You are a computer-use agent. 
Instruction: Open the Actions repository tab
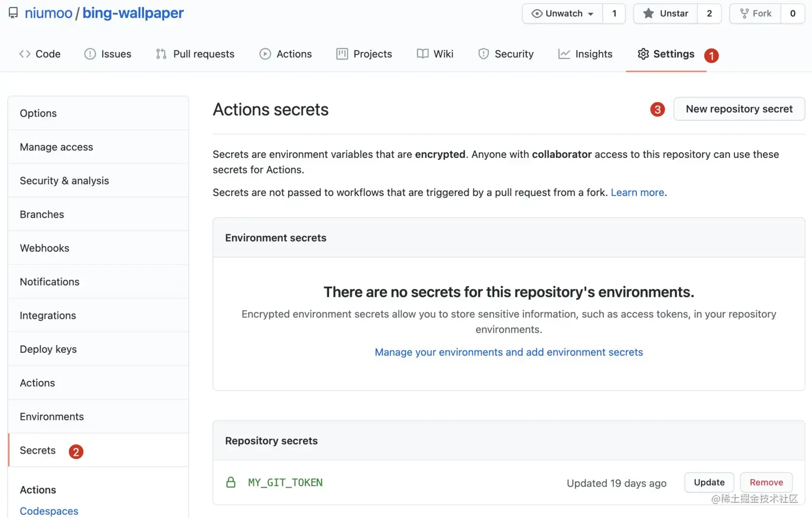click(286, 54)
